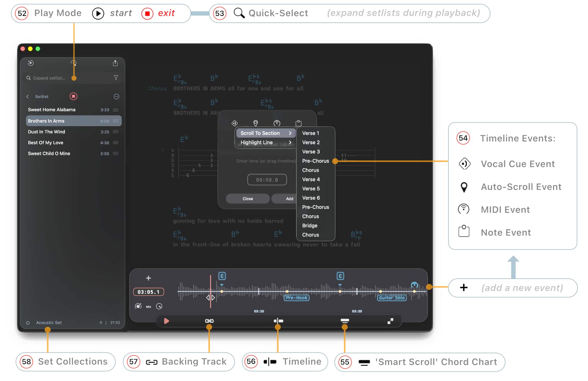Screen dimensions: 588x381
Task: Click the waveform at the 03:10 mark
Action: coord(258,292)
